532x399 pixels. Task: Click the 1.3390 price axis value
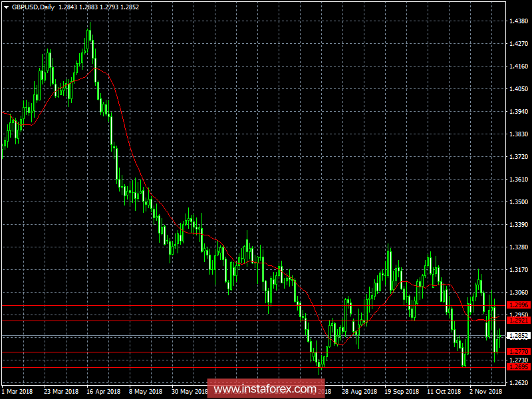(x=519, y=225)
